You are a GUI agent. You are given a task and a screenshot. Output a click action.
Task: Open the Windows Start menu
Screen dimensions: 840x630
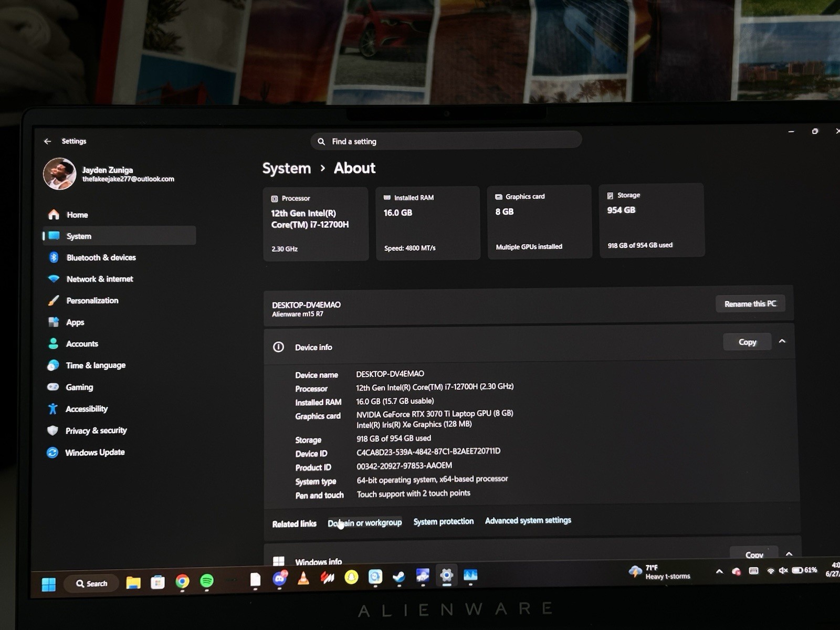click(x=48, y=584)
